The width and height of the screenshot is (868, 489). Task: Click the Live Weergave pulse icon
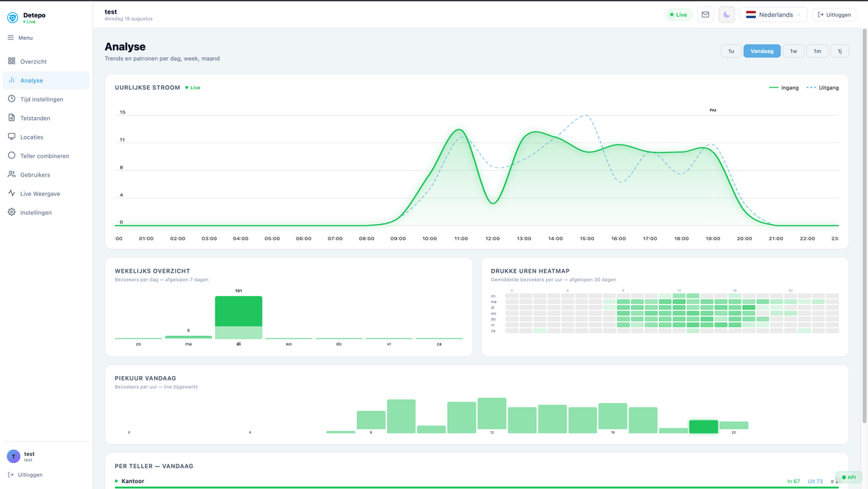[12, 193]
